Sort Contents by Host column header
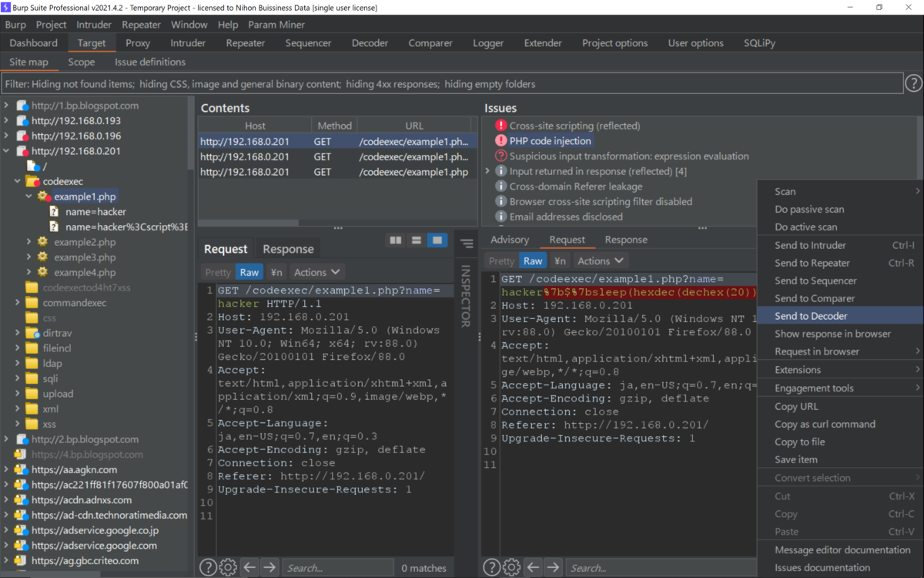 click(255, 126)
